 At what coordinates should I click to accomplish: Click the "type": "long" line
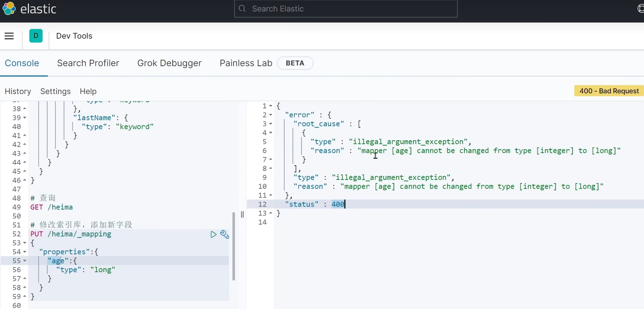point(86,270)
